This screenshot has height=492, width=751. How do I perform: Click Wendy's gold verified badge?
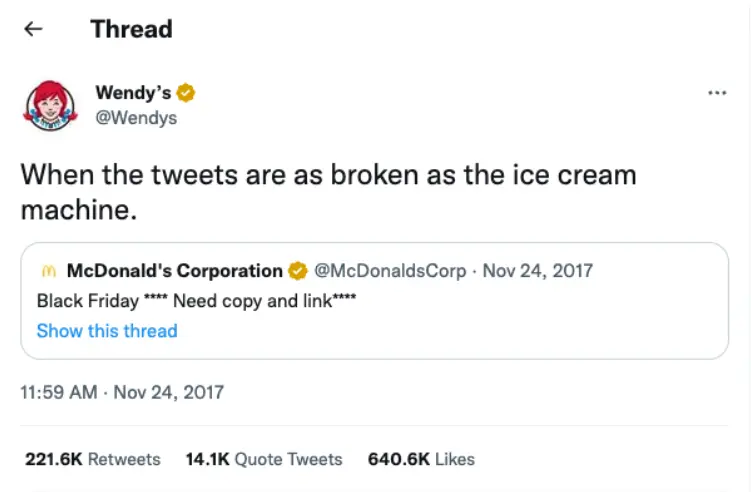(186, 93)
